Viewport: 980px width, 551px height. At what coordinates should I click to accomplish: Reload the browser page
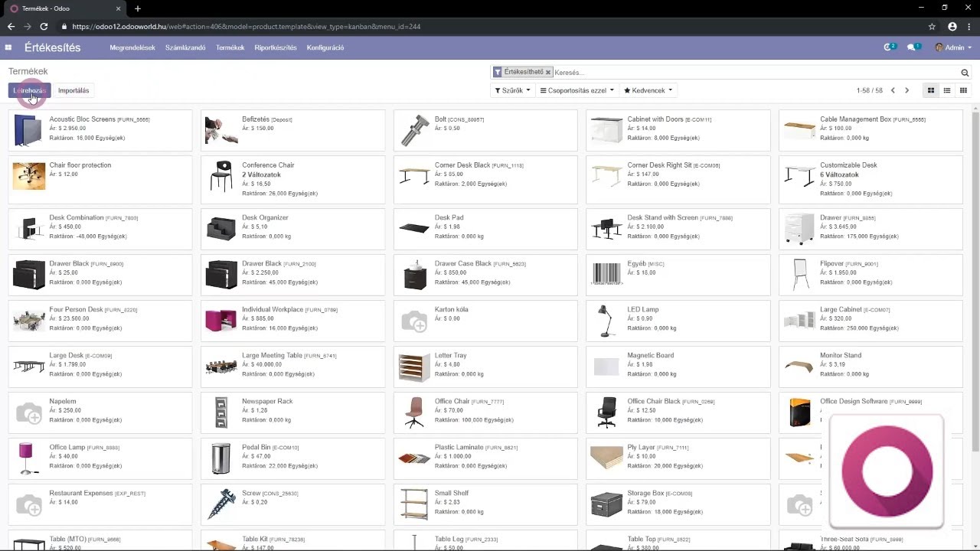(x=44, y=26)
